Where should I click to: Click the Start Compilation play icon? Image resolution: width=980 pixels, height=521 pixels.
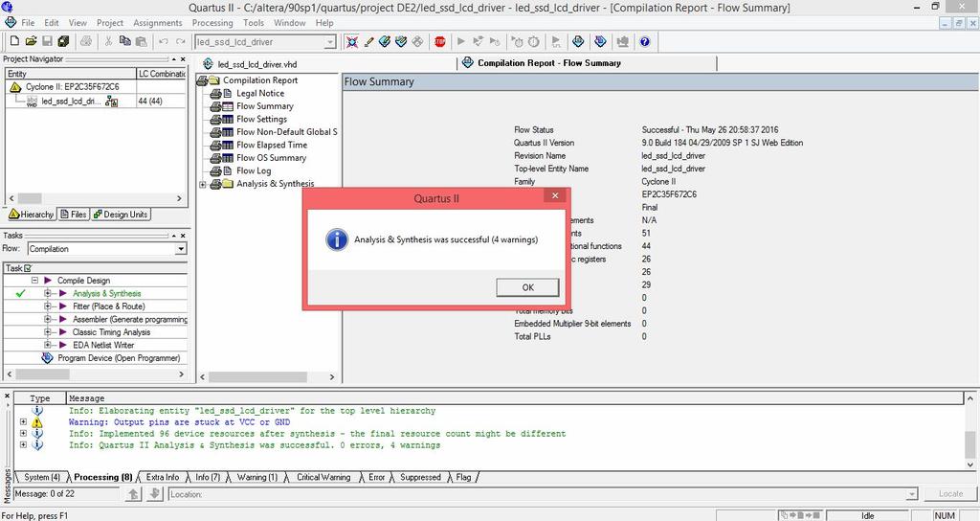[461, 42]
